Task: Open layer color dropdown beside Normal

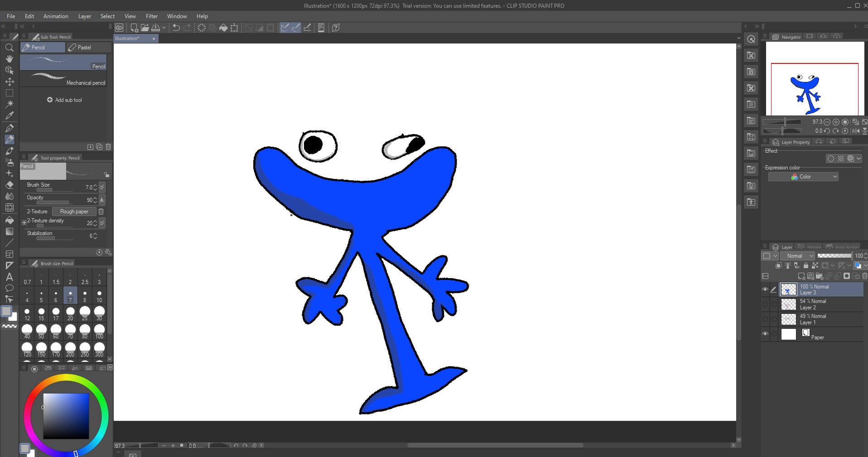Action: [770, 256]
